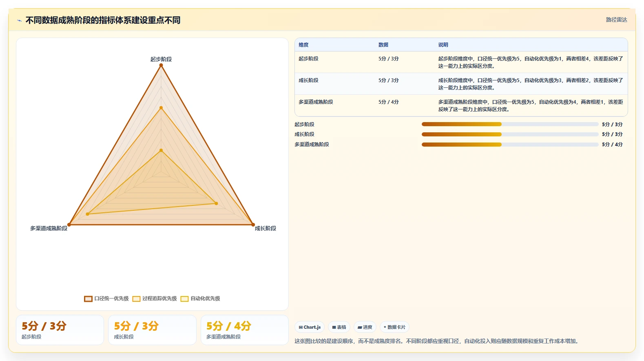Click the 维度 column header

coord(303,45)
